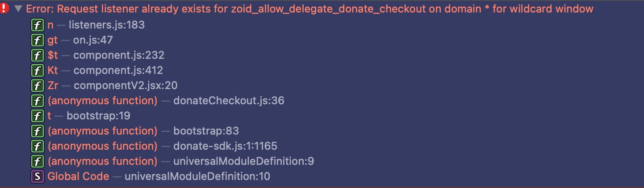Open bootstrap:83 source location
This screenshot has height=188, width=644.
206,131
